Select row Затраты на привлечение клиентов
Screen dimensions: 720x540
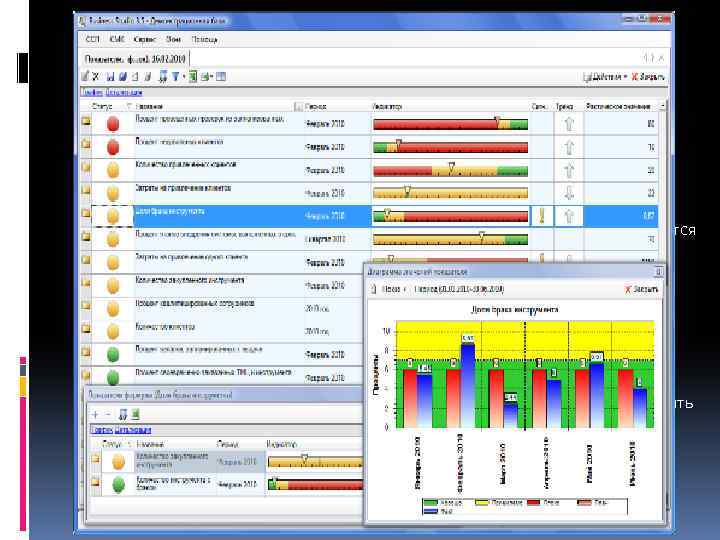pyautogui.click(x=368, y=193)
